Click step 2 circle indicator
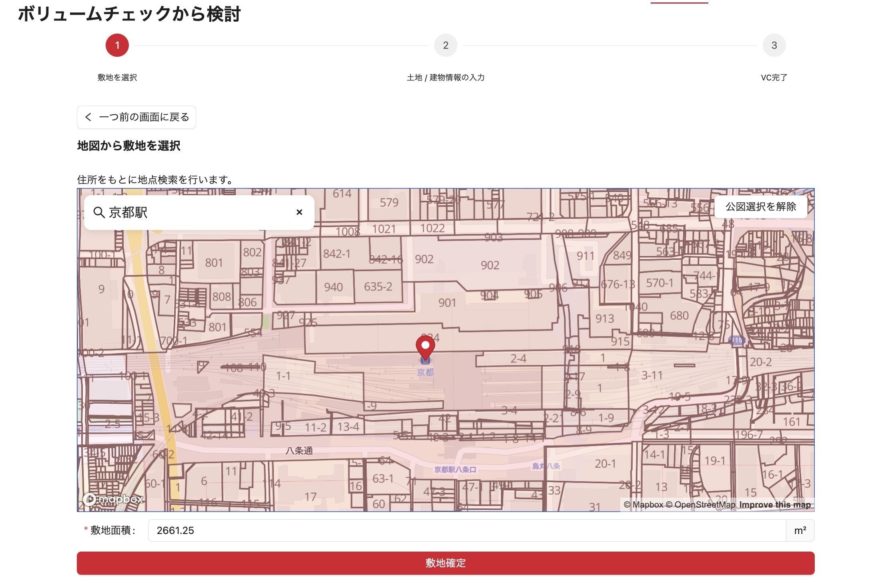886x588 pixels. pyautogui.click(x=445, y=46)
